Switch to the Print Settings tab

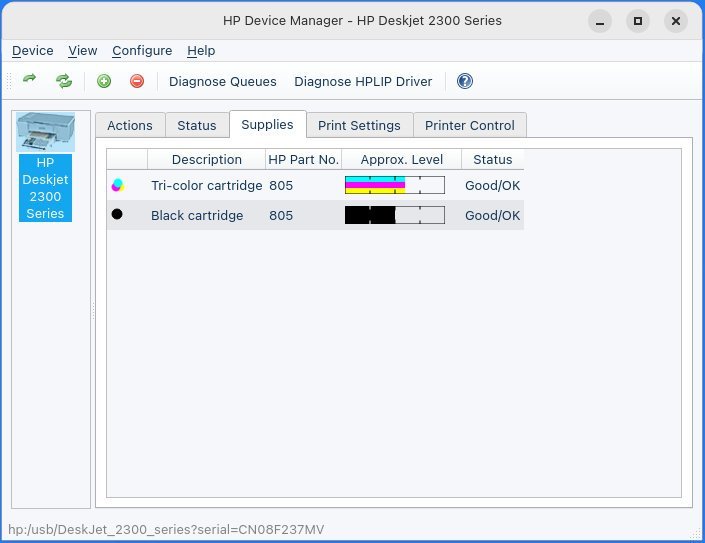tap(359, 125)
